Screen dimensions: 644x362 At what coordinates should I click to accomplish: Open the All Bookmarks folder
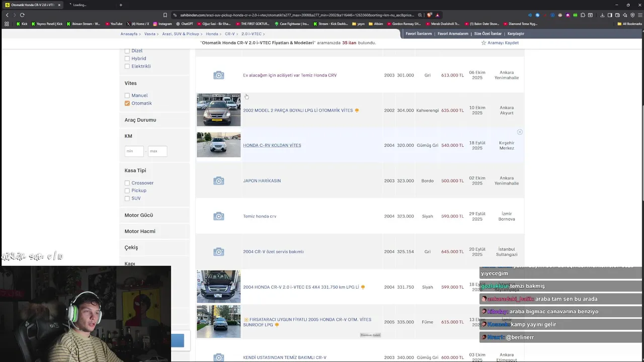coord(629,24)
